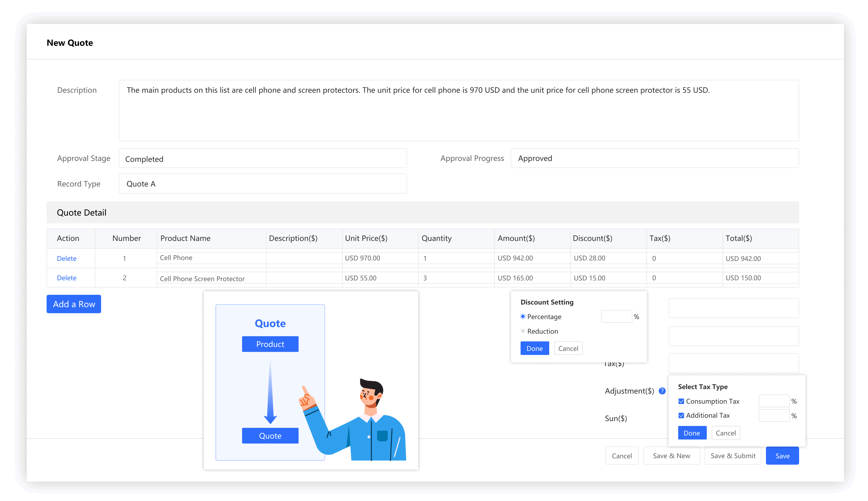Image resolution: width=868 pixels, height=501 pixels.
Task: Click the Save & New button
Action: [x=671, y=456]
